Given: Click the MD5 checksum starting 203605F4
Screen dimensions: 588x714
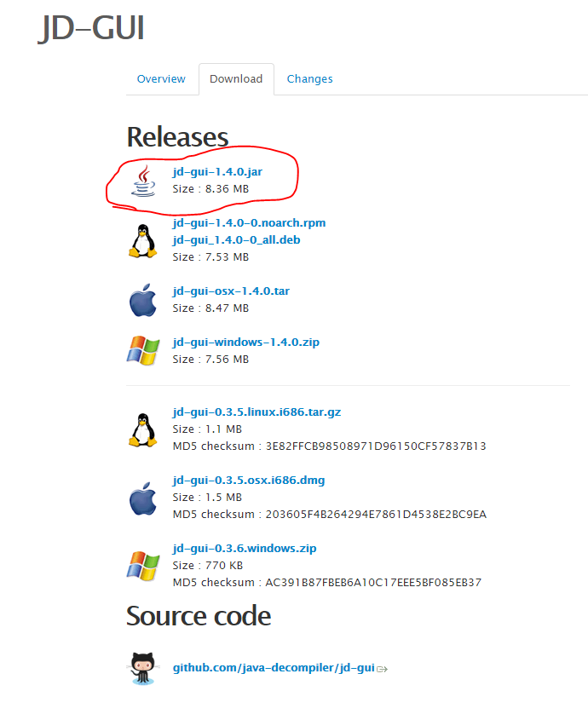Looking at the screenshot, I should click(x=330, y=515).
